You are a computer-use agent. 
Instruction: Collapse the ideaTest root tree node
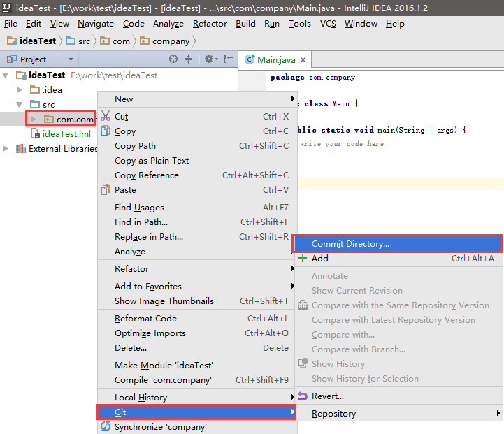pos(7,75)
